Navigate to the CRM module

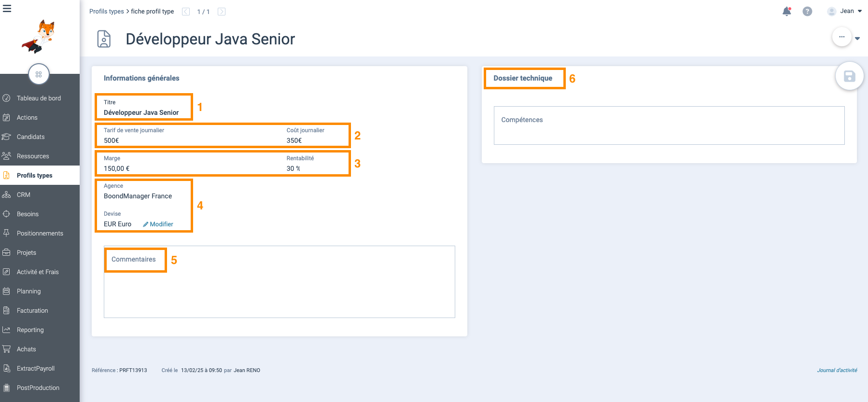[x=23, y=195]
